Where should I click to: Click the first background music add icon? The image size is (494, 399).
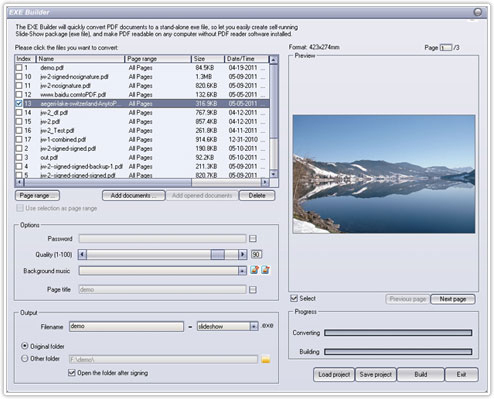(254, 270)
